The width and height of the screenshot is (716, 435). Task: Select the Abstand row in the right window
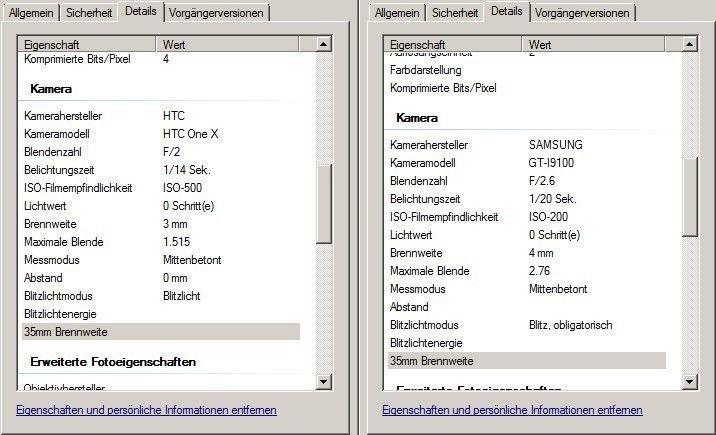click(526, 307)
